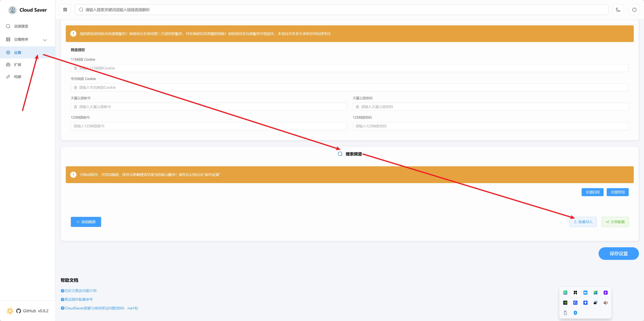Go to the 扩展 menu item
This screenshot has height=321, width=644.
coord(17,65)
